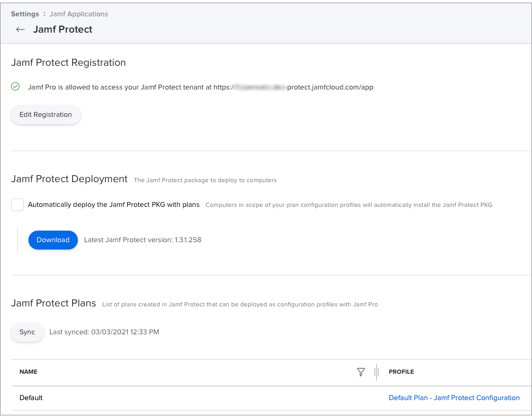Sort by the NAME column header

(x=28, y=372)
